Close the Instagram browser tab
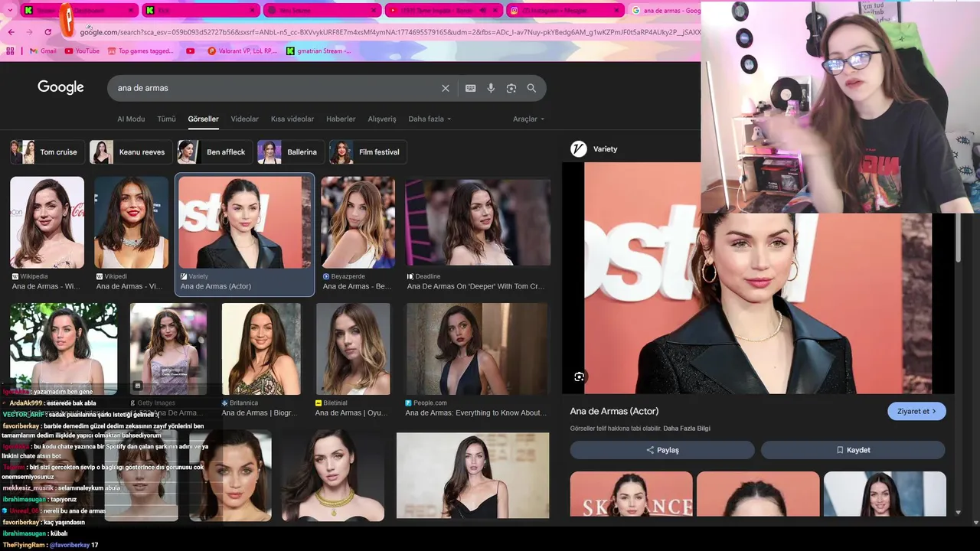The height and width of the screenshot is (551, 980). click(x=618, y=11)
